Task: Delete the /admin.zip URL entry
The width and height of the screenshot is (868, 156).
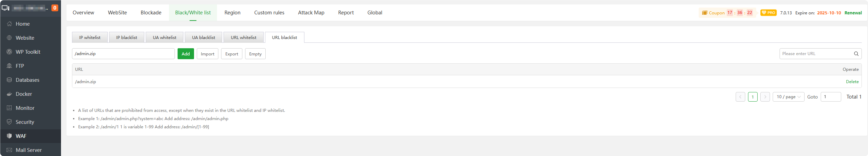Action: pos(852,82)
